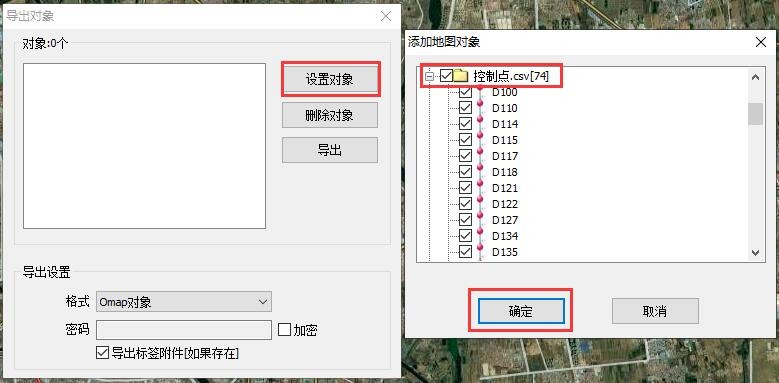Click the pin marker icon beside D135

(480, 252)
